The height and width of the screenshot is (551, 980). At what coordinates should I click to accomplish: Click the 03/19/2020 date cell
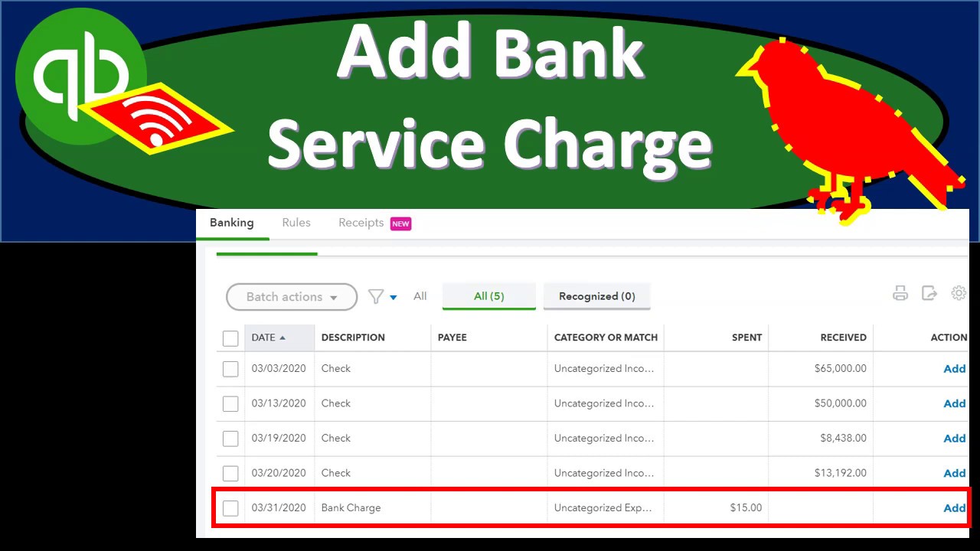click(279, 438)
